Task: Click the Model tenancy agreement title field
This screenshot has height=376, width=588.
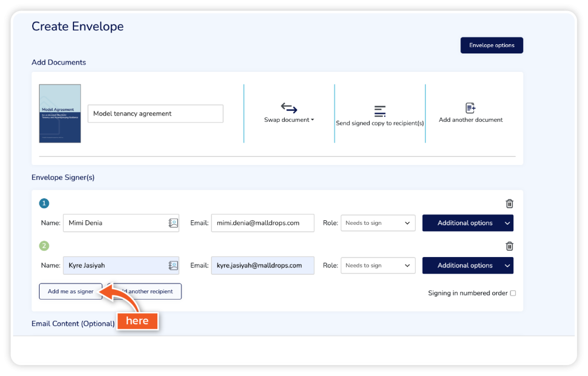Action: [x=155, y=114]
